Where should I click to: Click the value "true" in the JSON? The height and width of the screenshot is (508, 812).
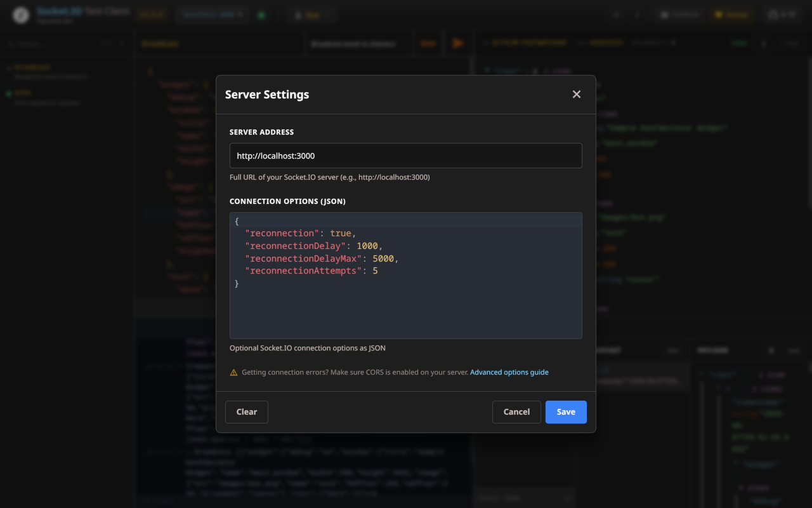[x=341, y=233]
